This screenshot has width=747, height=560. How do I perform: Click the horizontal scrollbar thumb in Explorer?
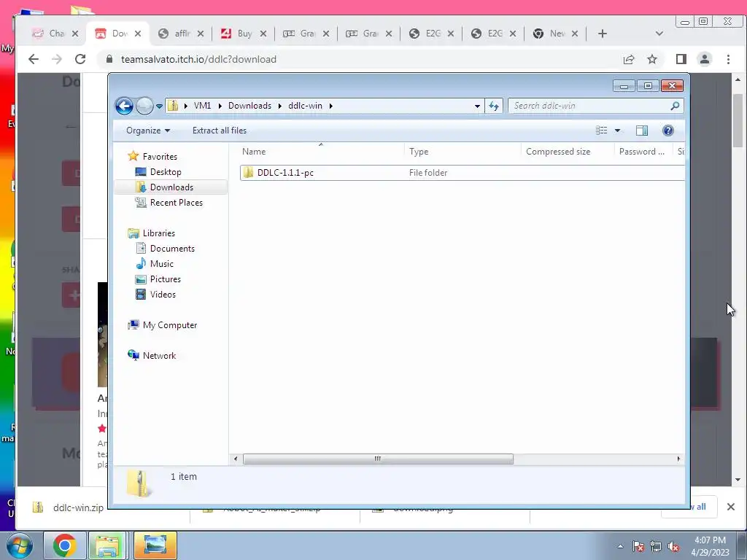(379, 459)
